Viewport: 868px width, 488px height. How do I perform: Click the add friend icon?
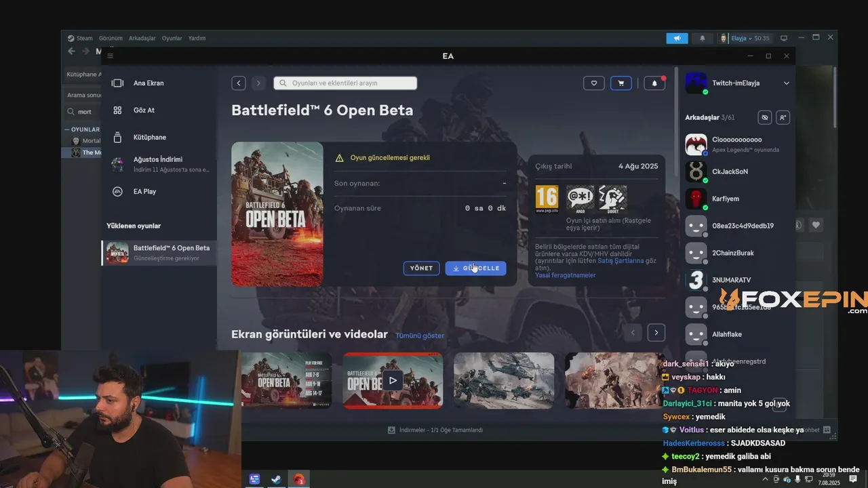pyautogui.click(x=783, y=117)
